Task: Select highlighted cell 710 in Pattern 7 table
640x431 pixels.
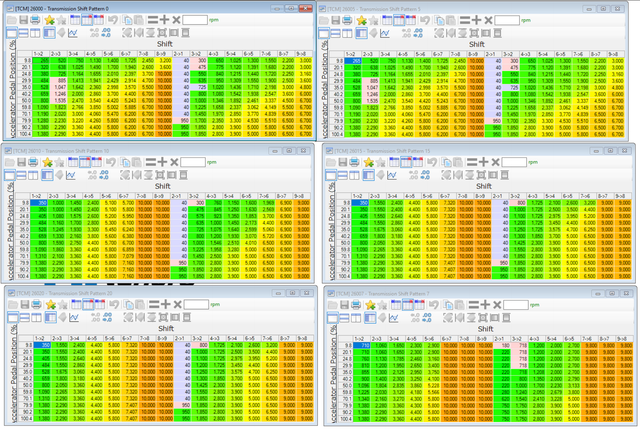Action: 361,345
